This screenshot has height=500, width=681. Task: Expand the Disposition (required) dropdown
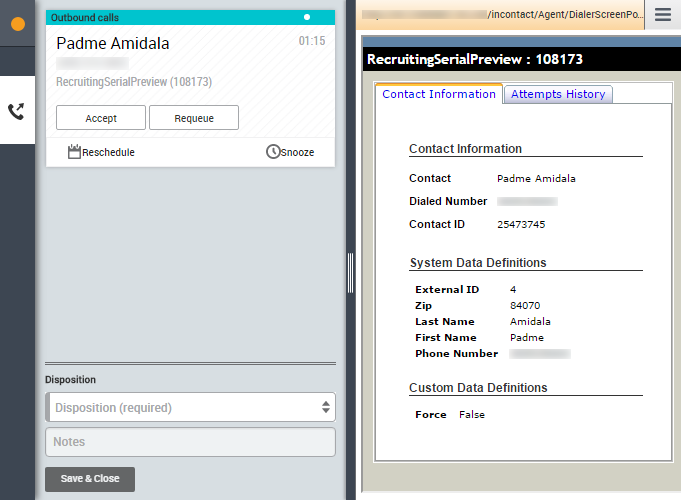pyautogui.click(x=190, y=407)
